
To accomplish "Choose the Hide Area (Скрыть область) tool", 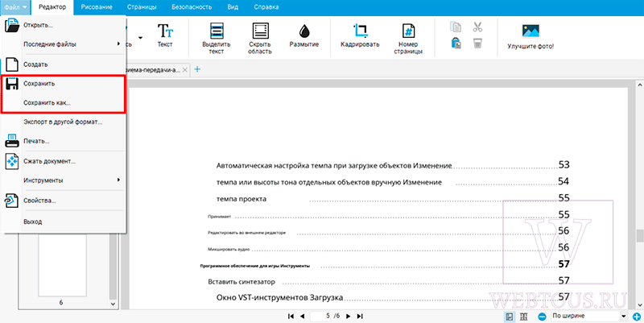I will pos(260,39).
